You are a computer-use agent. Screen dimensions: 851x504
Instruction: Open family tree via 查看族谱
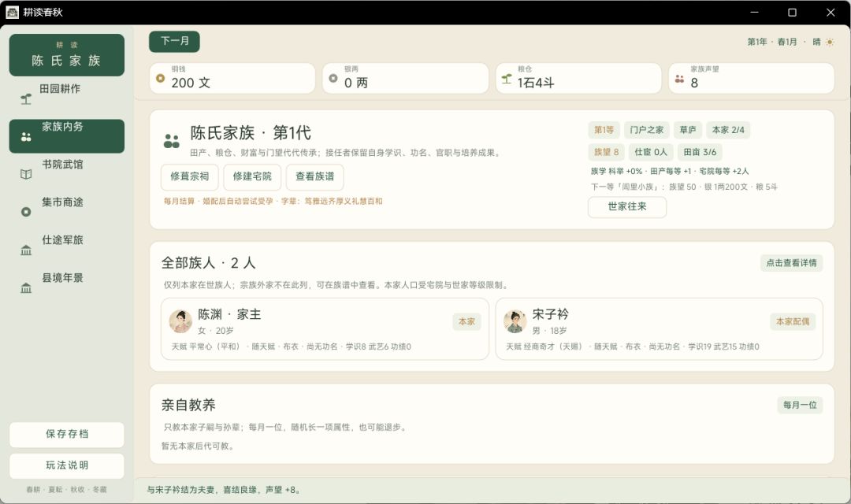point(314,177)
